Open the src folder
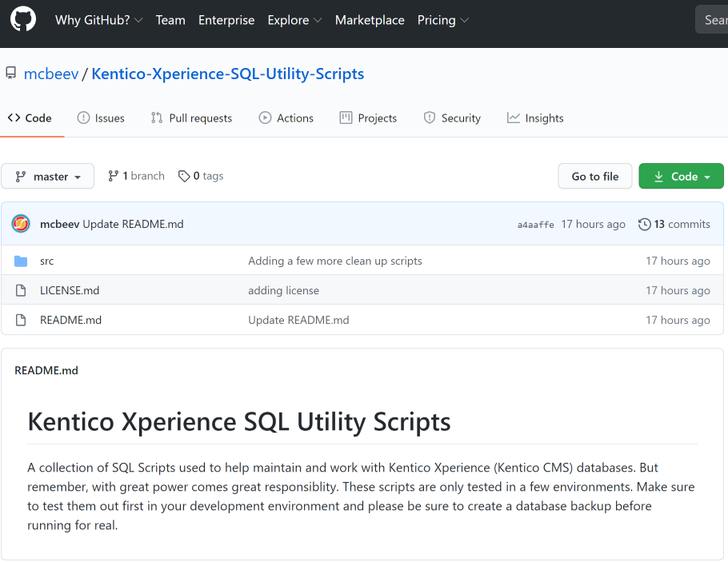 click(47, 261)
